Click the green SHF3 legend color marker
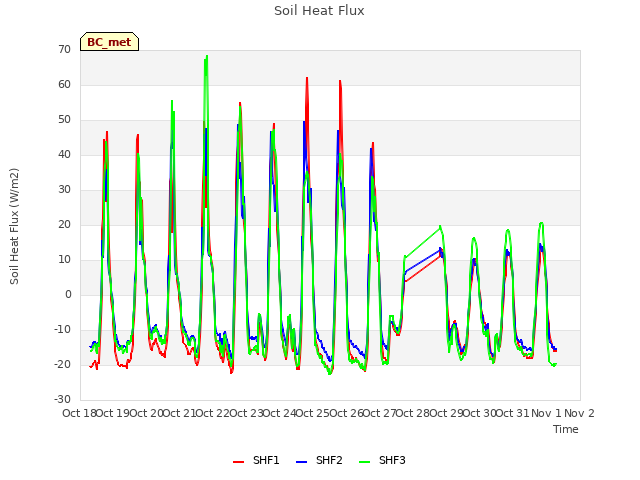 pos(364,462)
